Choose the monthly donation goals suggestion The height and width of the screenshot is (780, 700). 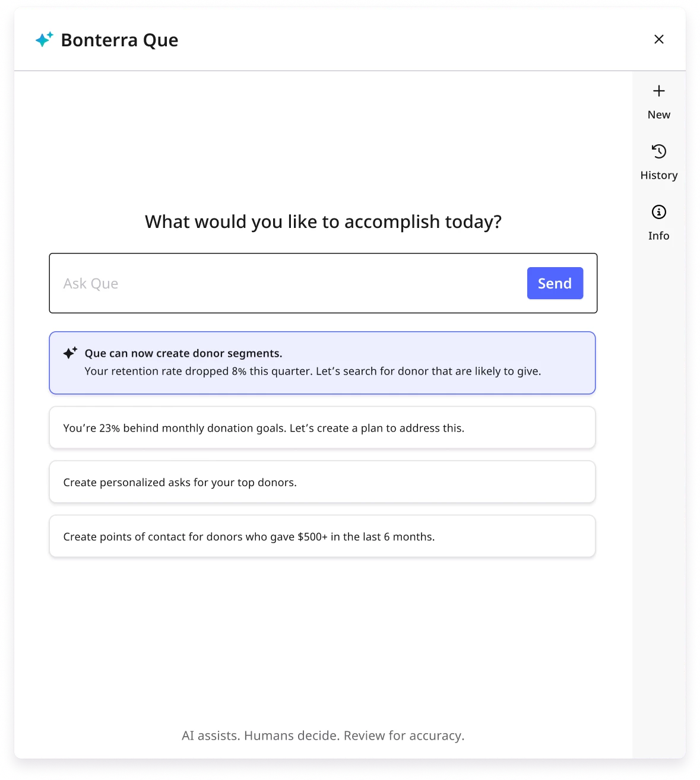322,427
